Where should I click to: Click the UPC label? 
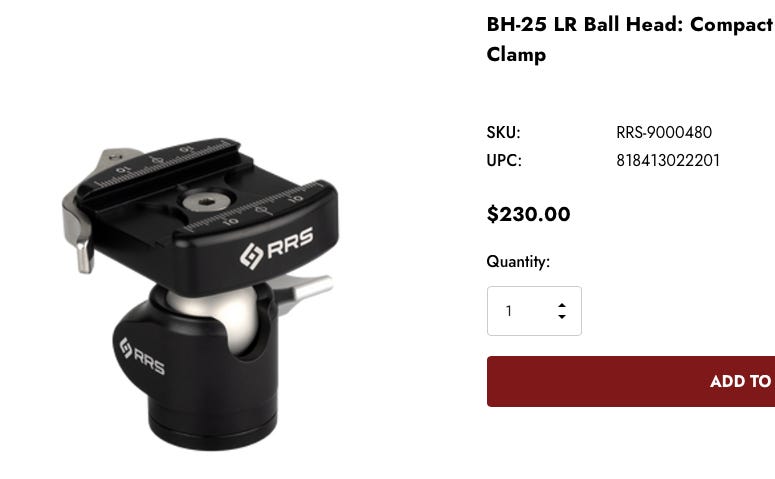[504, 161]
